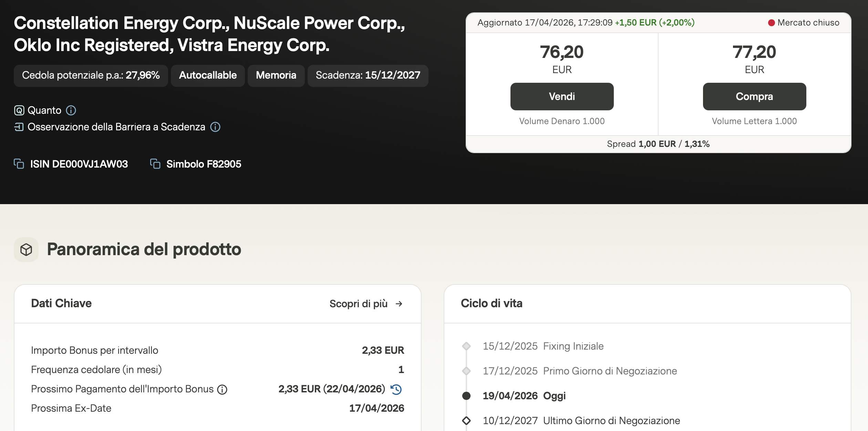Click the Scadenza 15/12/2027 chip
868x431 pixels.
tap(368, 76)
